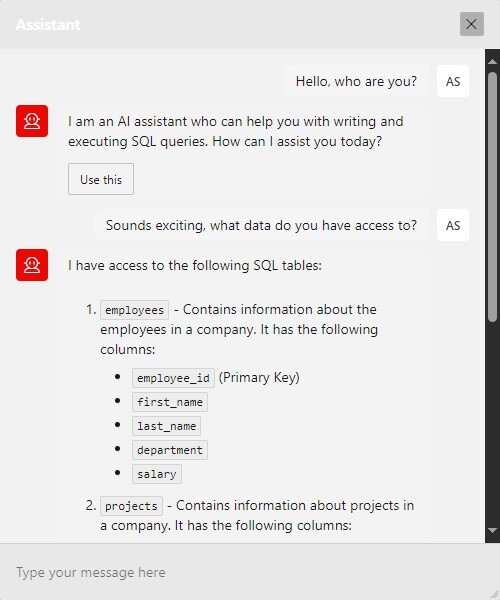Click the first red bot avatar icon

coord(32,121)
